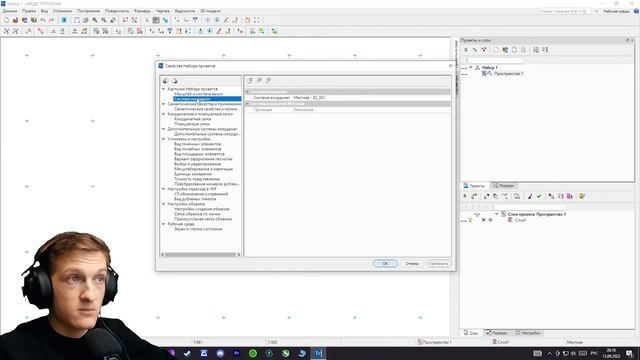Click the redo arrow in the main toolbar
640x360 pixels.
(x=51, y=20)
